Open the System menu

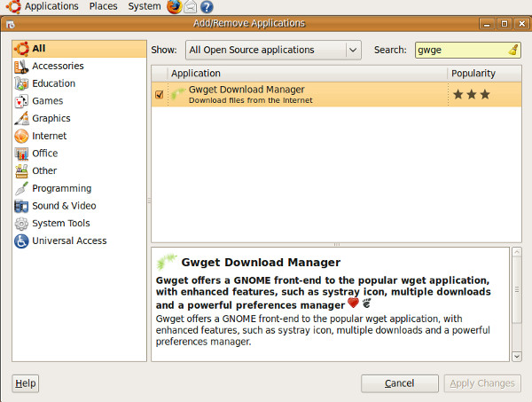(145, 6)
